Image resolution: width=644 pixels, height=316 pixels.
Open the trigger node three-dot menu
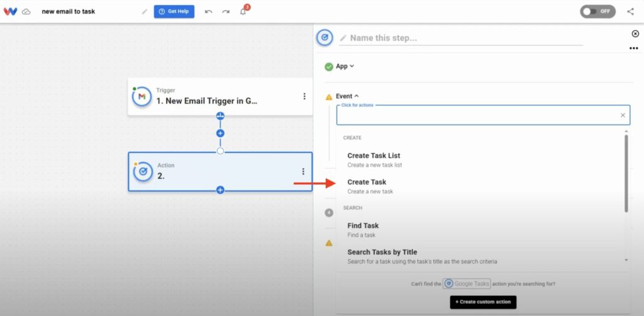coord(304,96)
